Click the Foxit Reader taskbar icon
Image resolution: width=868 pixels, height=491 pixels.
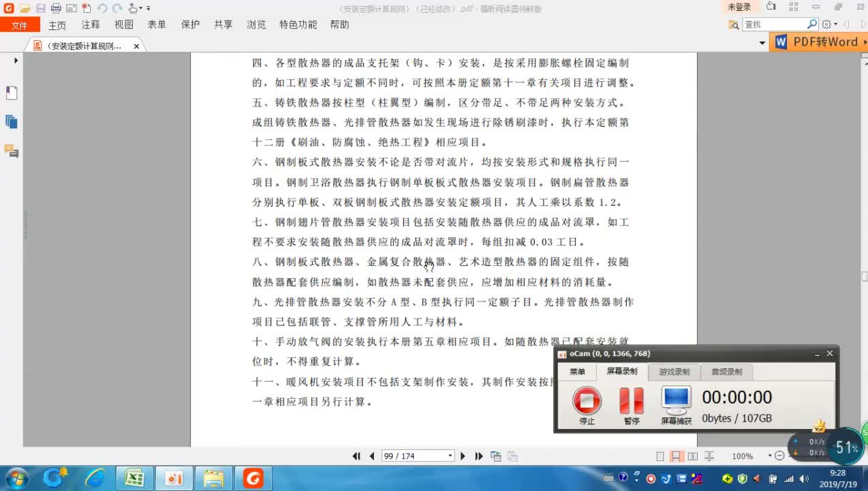(253, 479)
